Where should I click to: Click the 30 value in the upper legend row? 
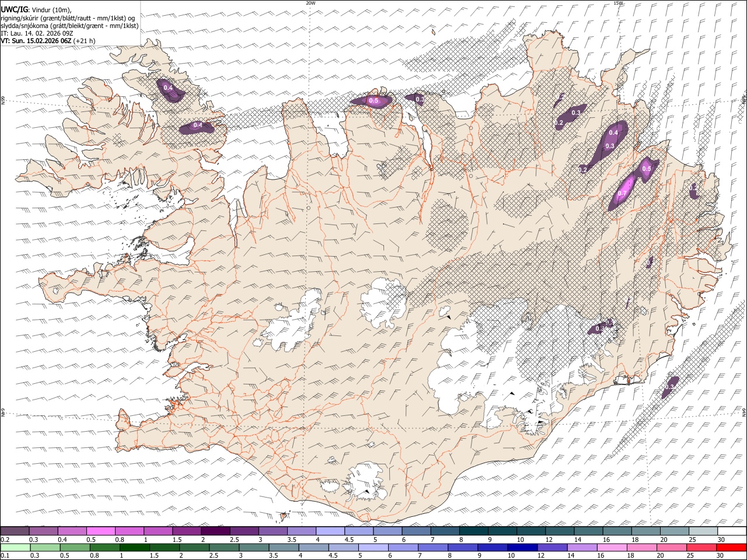(x=721, y=540)
